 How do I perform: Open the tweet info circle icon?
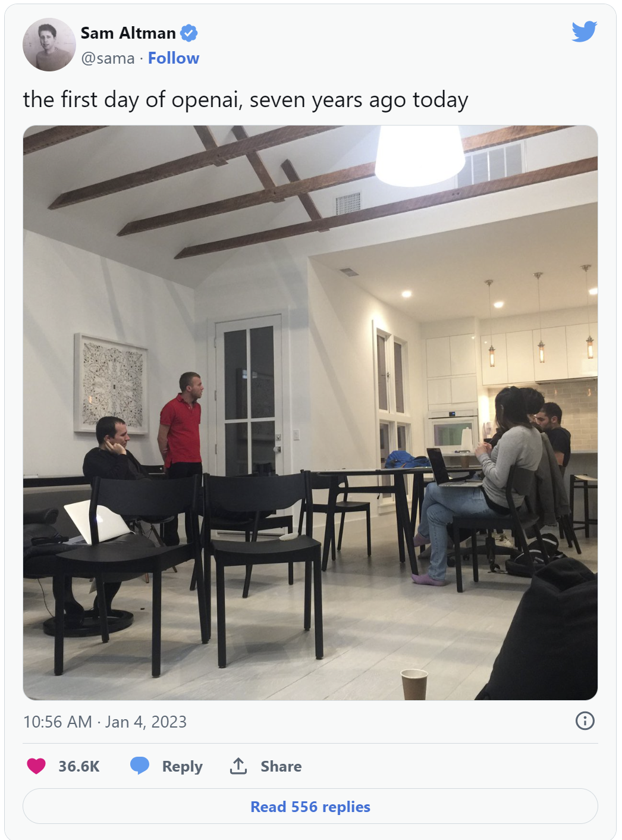pyautogui.click(x=585, y=721)
